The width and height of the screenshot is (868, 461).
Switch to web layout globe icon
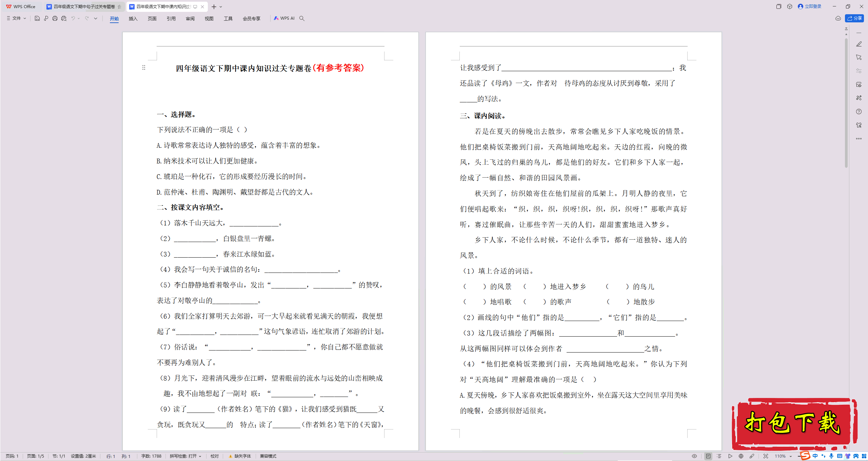741,456
